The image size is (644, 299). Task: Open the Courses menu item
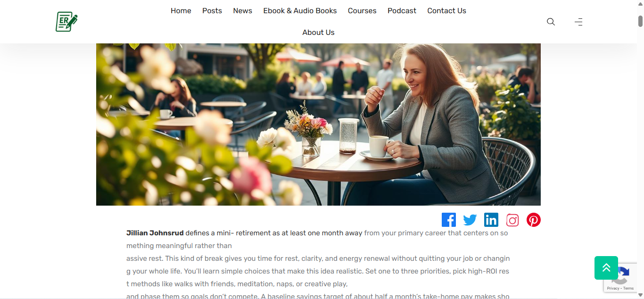(362, 11)
